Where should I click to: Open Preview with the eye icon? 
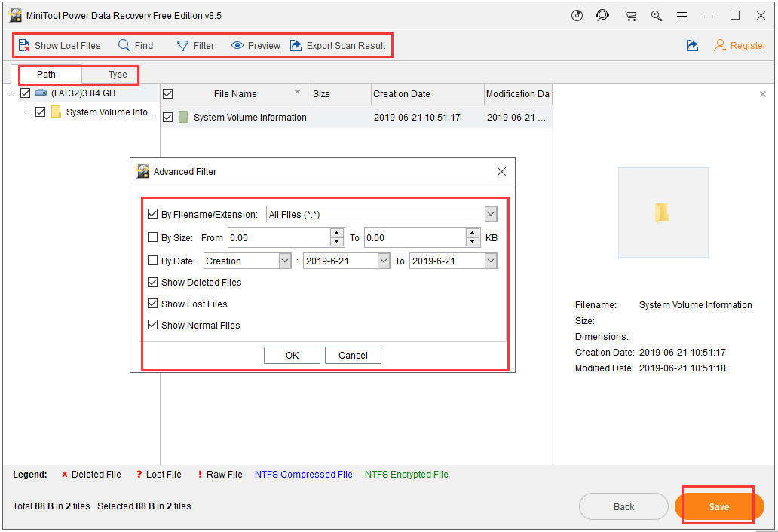237,46
